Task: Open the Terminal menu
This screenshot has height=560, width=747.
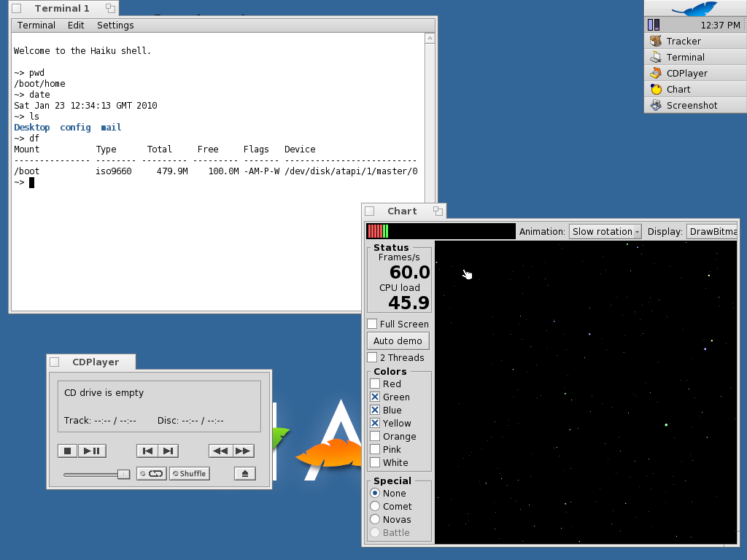Action: point(36,26)
